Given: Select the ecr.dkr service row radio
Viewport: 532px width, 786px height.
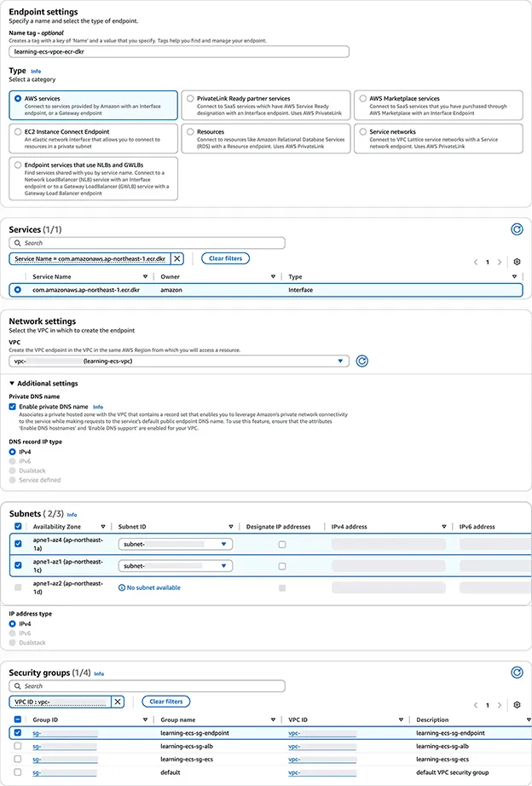Looking at the screenshot, I should coord(18,290).
